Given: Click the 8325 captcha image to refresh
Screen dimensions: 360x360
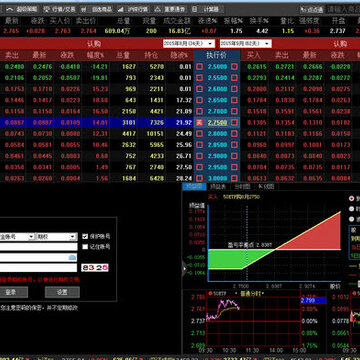Looking at the screenshot, I should point(95,268).
